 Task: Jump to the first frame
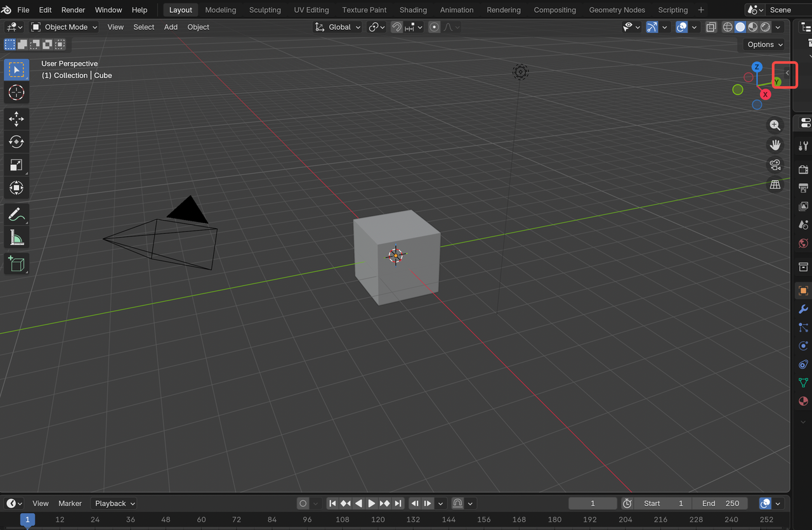332,503
